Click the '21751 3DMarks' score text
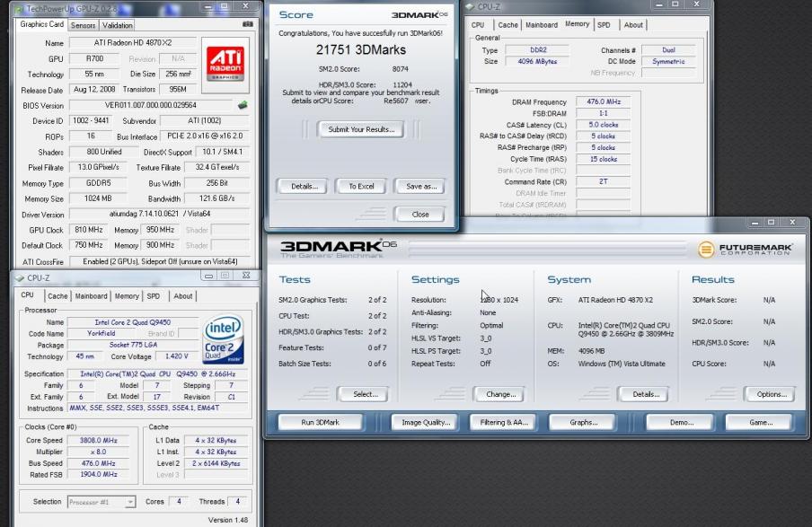This screenshot has height=527, width=812. (361, 50)
